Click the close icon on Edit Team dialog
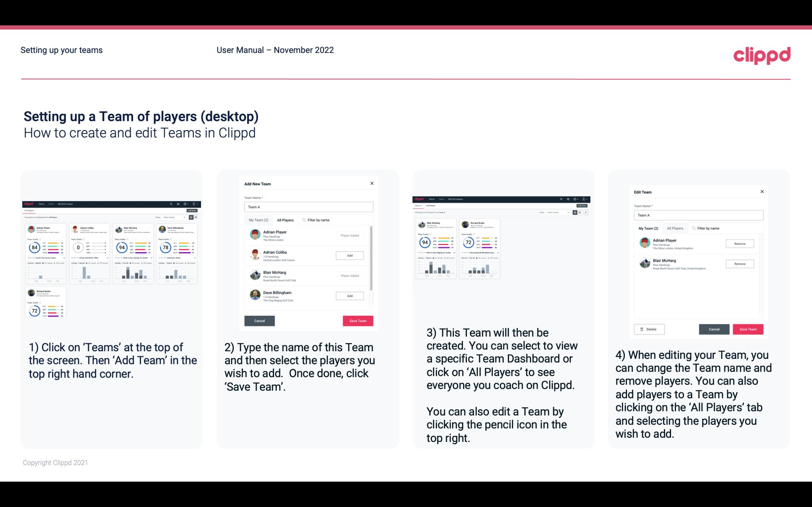812x507 pixels. coord(762,191)
